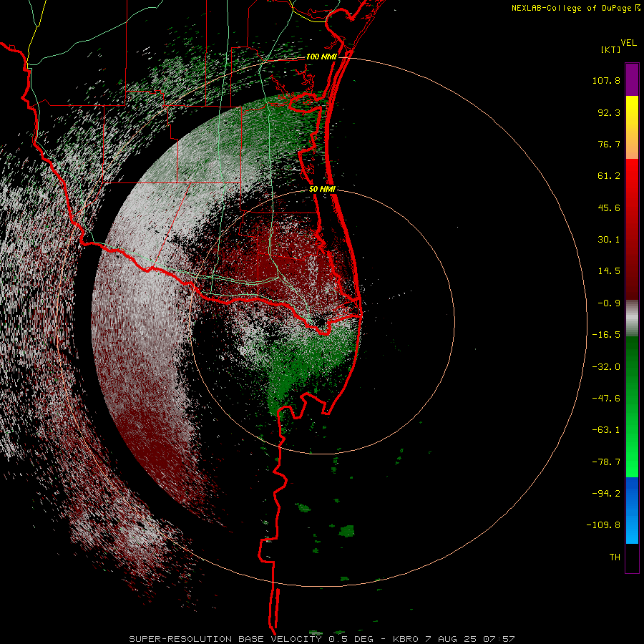Click the KBRO radar site identifier in caption
Screen dimensions: 644x644
(406, 639)
